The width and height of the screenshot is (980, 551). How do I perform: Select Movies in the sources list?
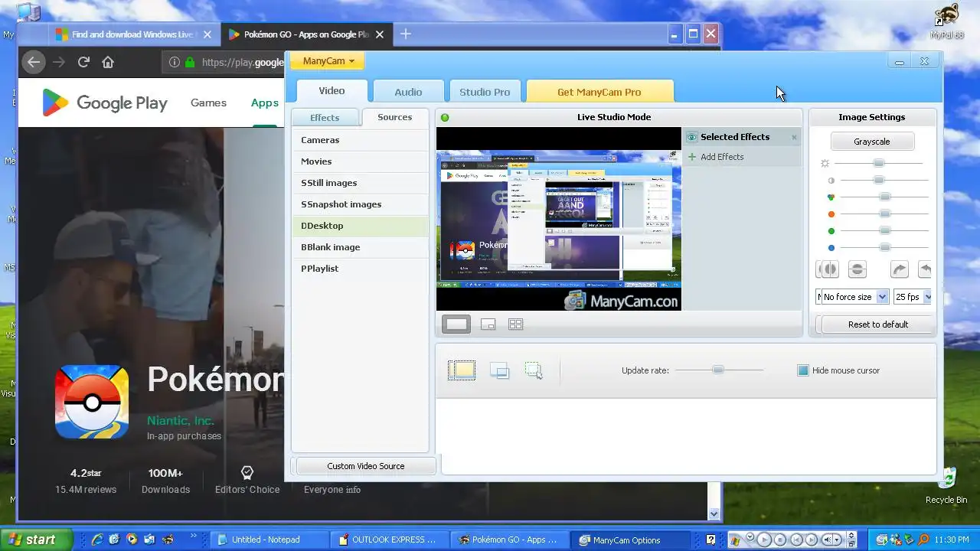tap(360, 161)
